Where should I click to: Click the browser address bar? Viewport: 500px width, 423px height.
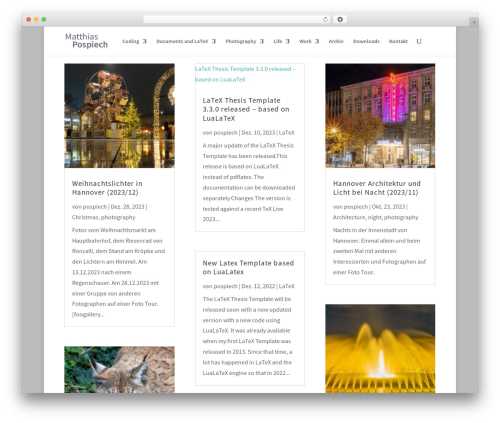click(x=233, y=19)
